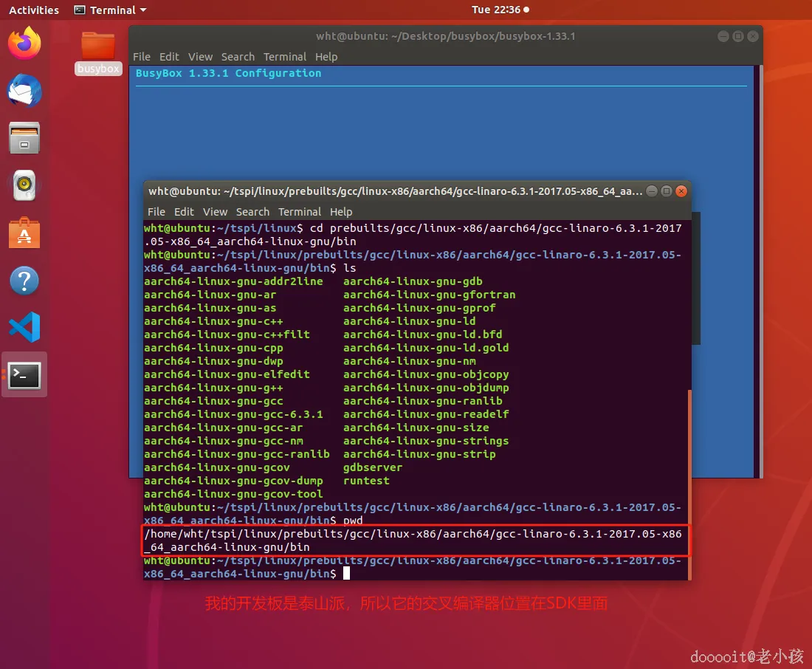The image size is (812, 669).
Task: Click the terminal cursor at last prompt
Action: pos(346,573)
